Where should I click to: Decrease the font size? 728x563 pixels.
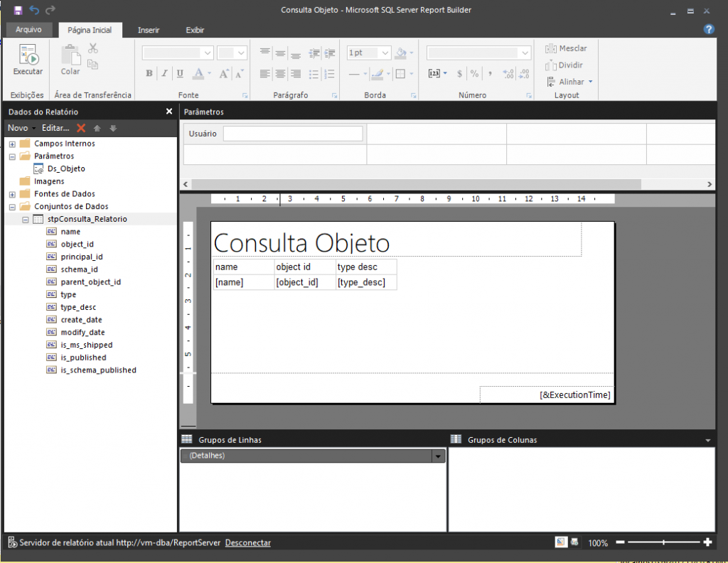(239, 73)
